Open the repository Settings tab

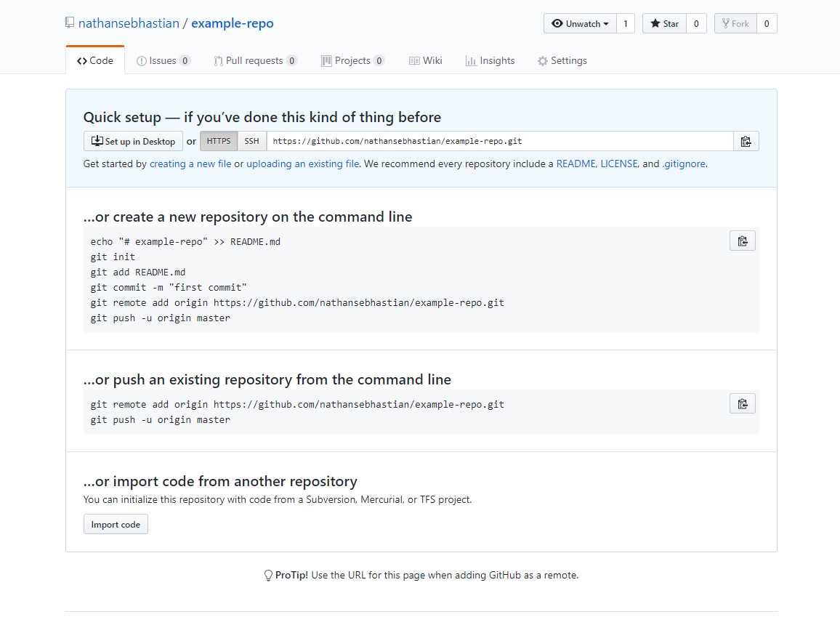point(562,60)
